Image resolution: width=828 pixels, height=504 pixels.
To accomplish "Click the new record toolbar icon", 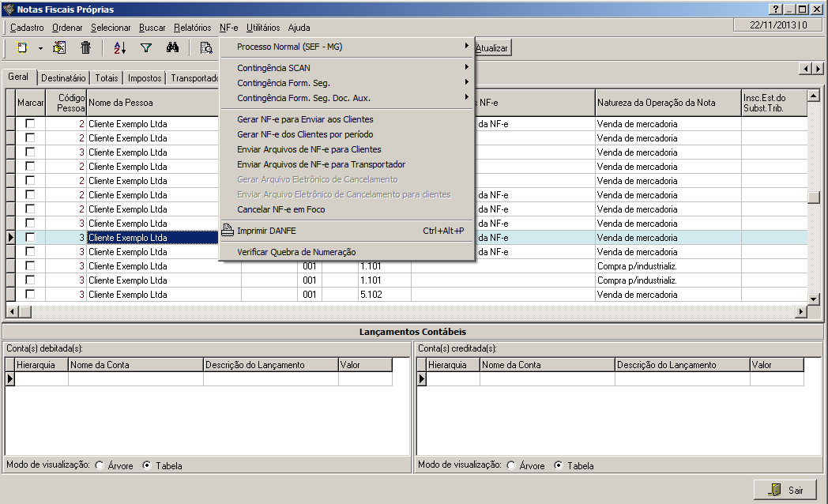I will pyautogui.click(x=23, y=48).
